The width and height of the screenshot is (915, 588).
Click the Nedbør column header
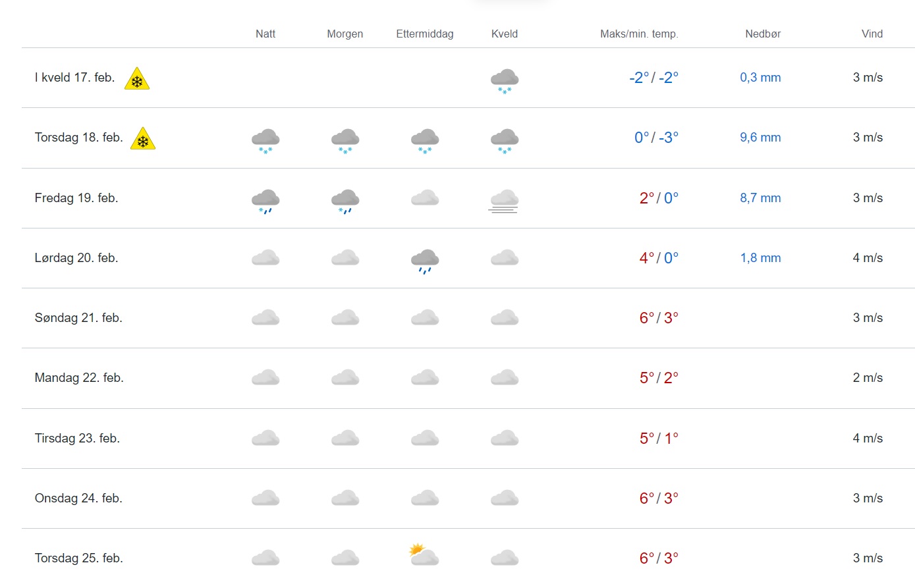[763, 34]
